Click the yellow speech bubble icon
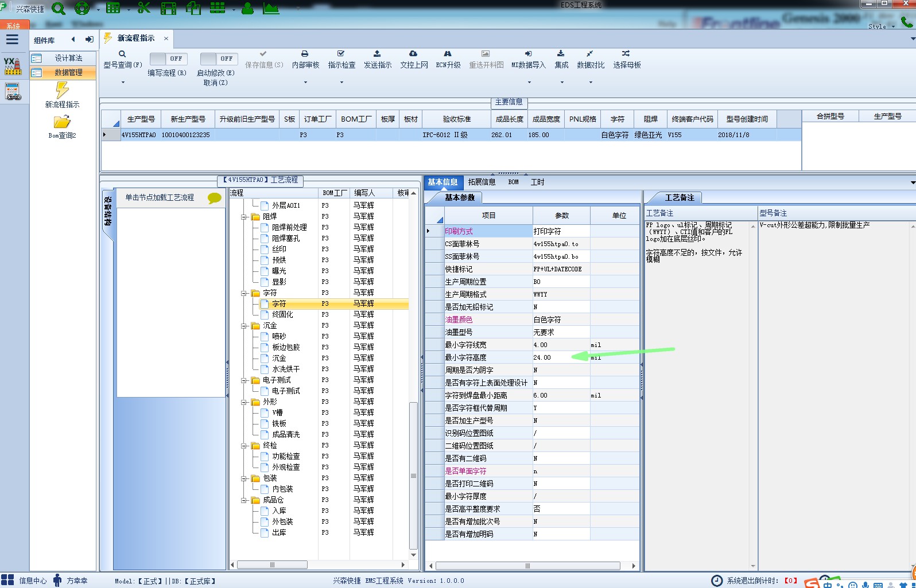Image resolution: width=916 pixels, height=588 pixels. (x=215, y=198)
